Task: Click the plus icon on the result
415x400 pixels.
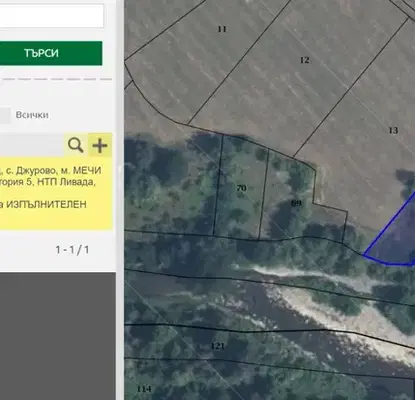Action: 100,145
